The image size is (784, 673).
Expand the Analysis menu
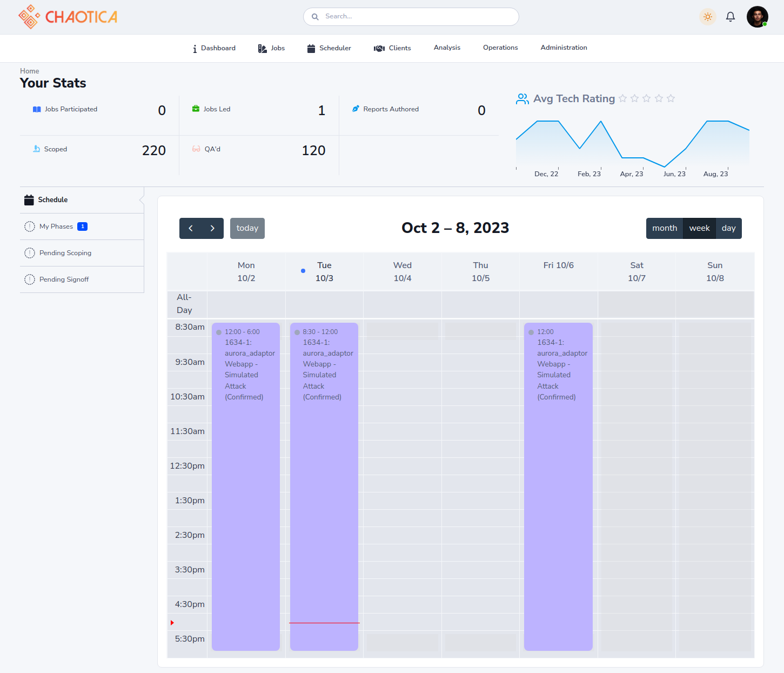(x=447, y=48)
